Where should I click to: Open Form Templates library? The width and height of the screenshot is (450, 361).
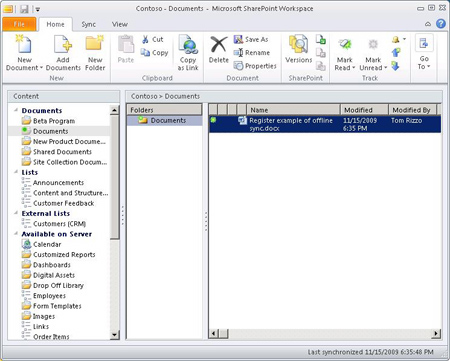click(52, 306)
